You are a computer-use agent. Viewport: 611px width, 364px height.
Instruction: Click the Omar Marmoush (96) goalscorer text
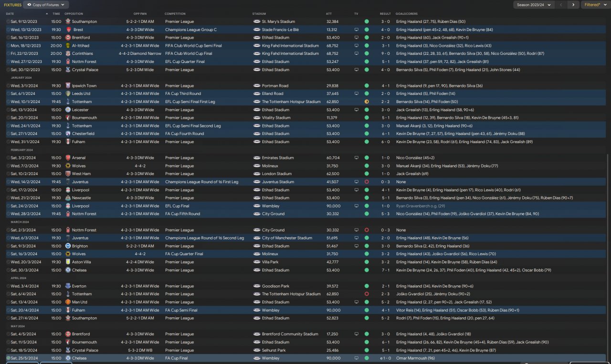[x=414, y=358]
